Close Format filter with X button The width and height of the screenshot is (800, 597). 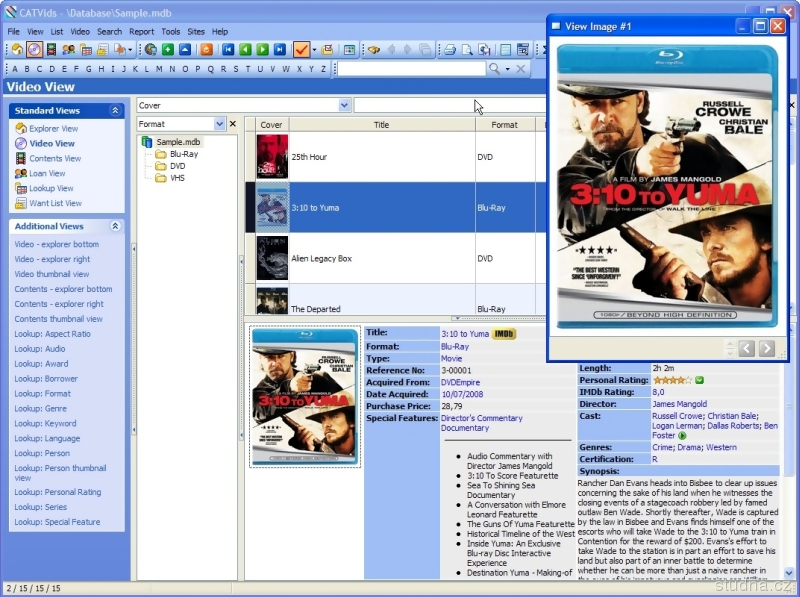click(x=233, y=123)
